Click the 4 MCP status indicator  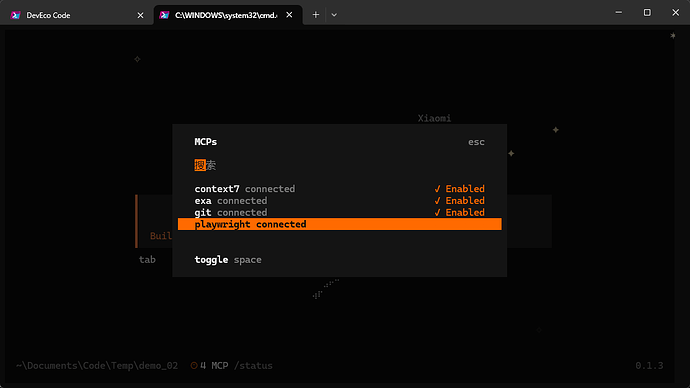point(209,366)
